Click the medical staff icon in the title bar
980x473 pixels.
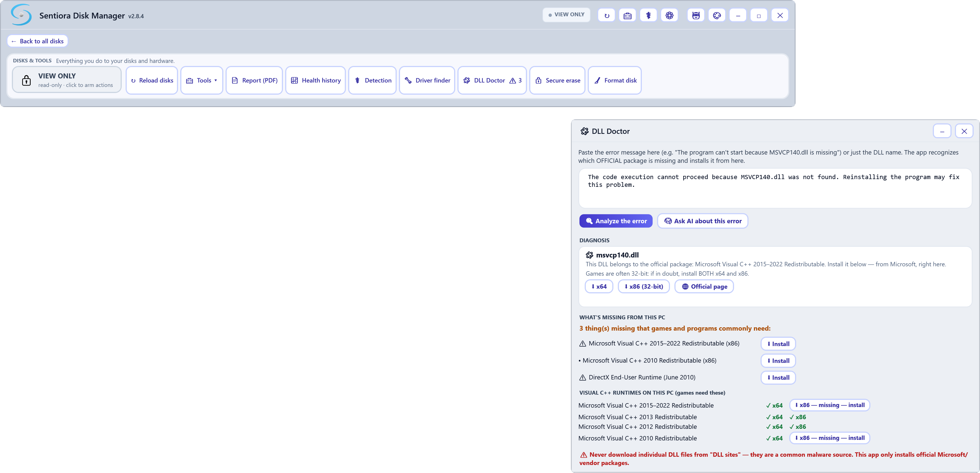point(648,15)
